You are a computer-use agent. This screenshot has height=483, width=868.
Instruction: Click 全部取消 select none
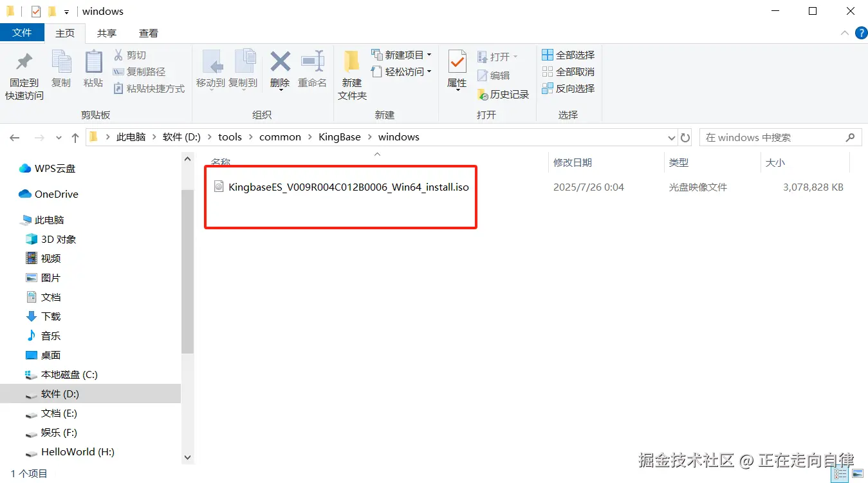coord(568,72)
